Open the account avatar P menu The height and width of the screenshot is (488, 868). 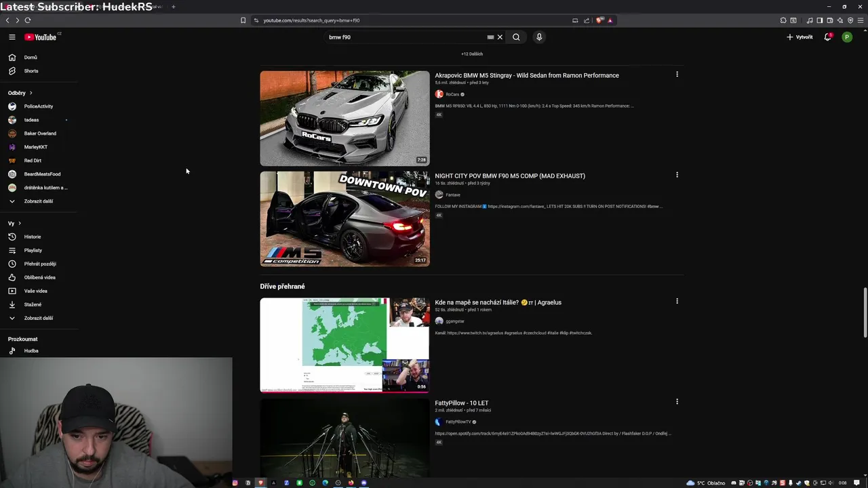point(847,37)
